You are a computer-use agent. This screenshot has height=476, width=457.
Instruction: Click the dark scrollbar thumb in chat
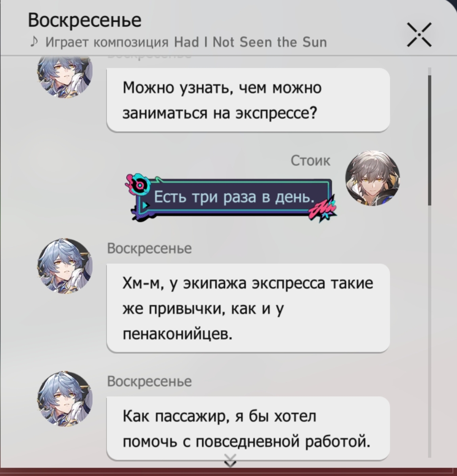430,137
